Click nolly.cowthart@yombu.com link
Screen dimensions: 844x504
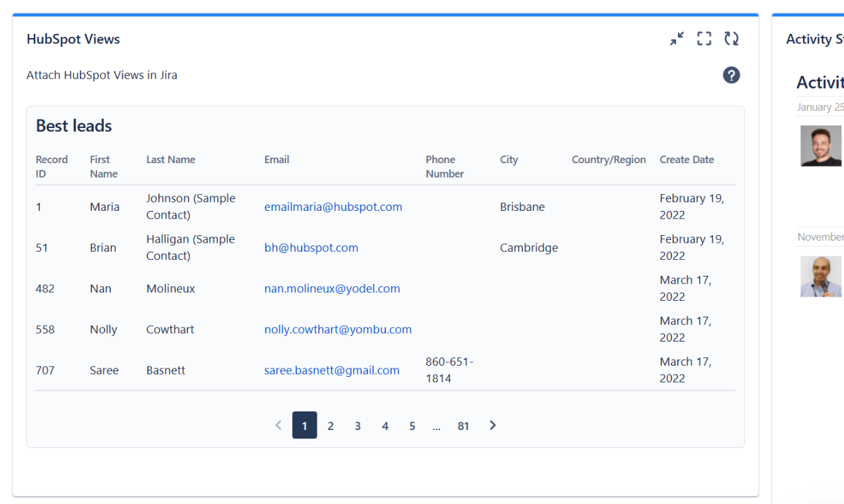(338, 329)
